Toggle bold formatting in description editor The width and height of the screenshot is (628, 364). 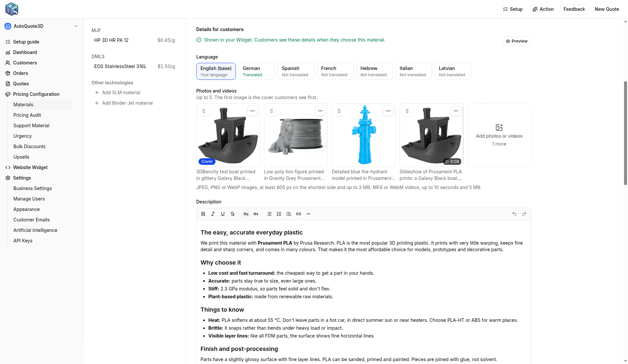tap(203, 214)
